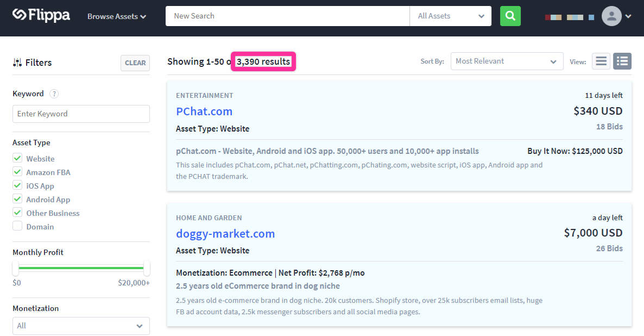Click the Monthly Profit minimum slider handle
This screenshot has height=336, width=644.
(15, 268)
